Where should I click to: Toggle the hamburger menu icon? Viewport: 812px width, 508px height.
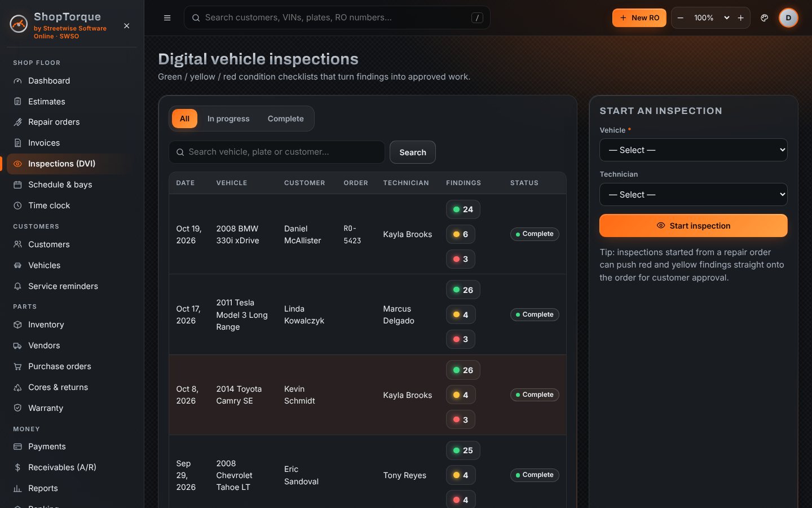pyautogui.click(x=167, y=18)
